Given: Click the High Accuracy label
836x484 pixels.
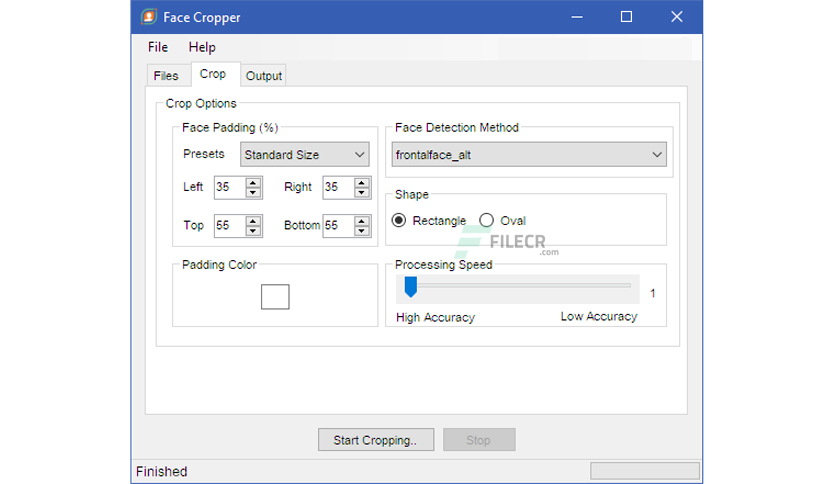Looking at the screenshot, I should point(436,318).
